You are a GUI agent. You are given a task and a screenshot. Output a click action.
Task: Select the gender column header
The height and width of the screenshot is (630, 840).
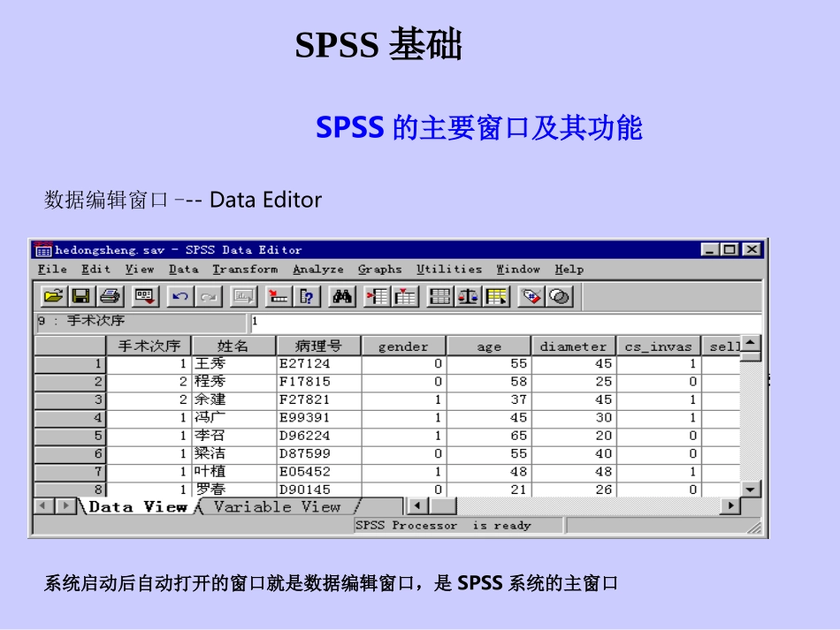[x=404, y=346]
